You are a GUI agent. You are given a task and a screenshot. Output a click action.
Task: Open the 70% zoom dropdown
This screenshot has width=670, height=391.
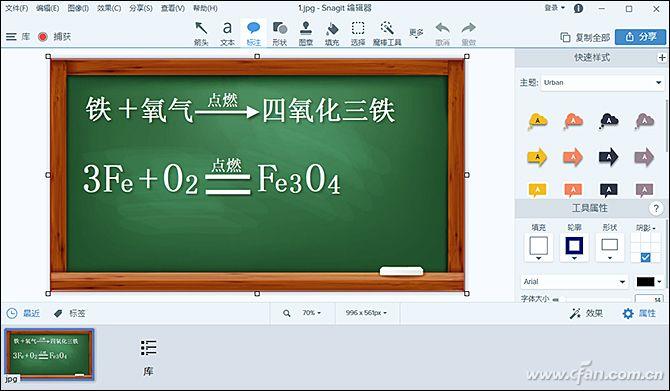click(311, 313)
